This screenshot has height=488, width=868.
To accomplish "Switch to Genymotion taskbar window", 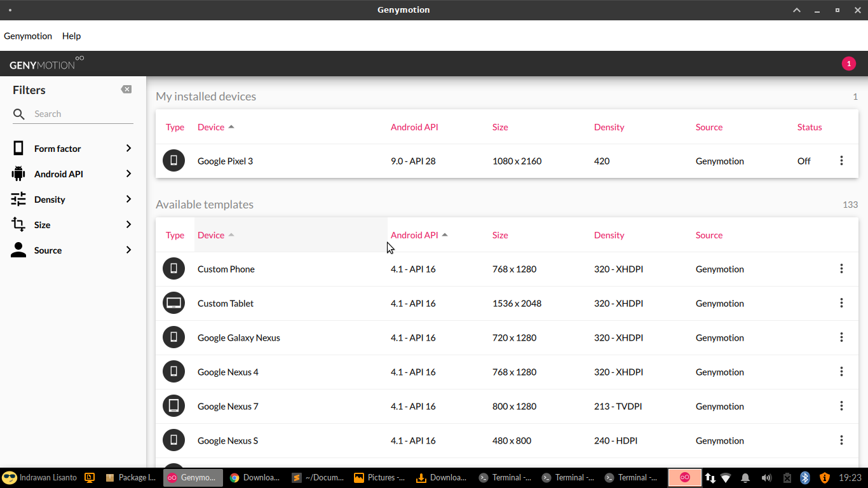I will (193, 478).
